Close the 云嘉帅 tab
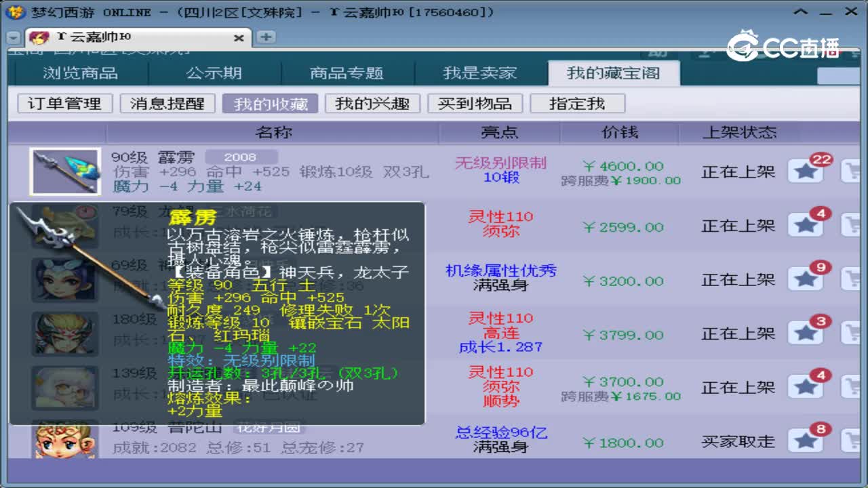868x488 pixels. point(239,38)
